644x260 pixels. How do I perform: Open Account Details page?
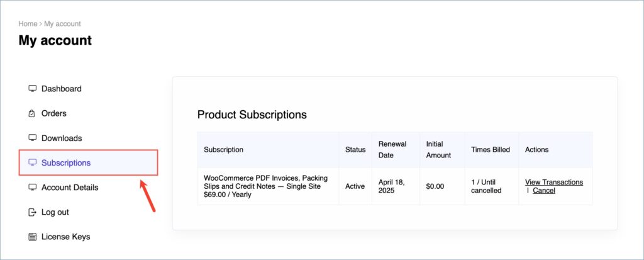(70, 188)
